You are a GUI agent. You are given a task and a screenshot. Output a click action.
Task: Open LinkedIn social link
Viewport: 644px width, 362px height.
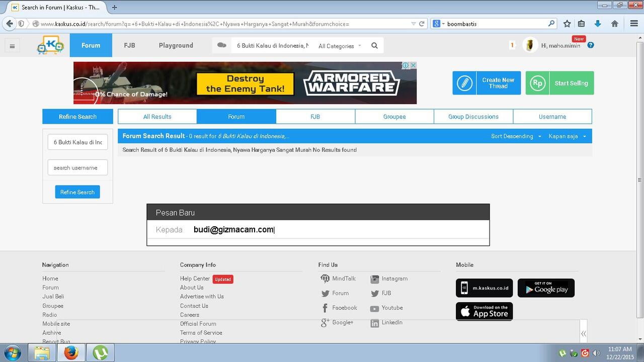pyautogui.click(x=386, y=322)
